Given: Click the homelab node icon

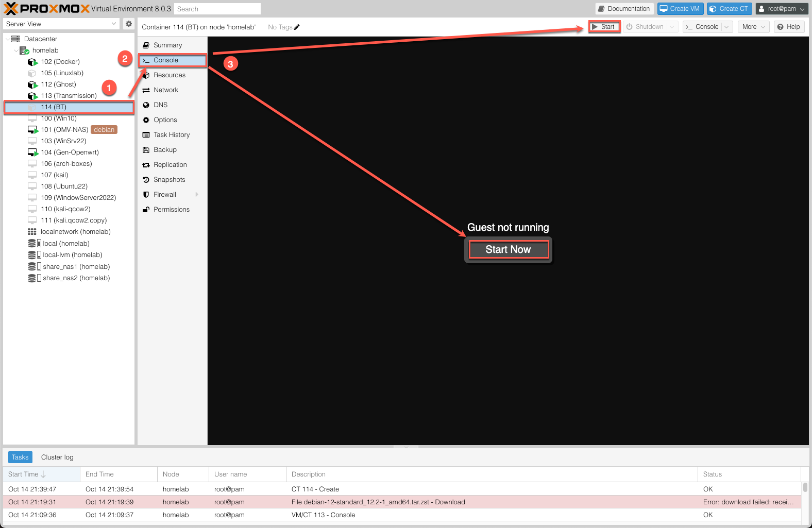Looking at the screenshot, I should [24, 50].
